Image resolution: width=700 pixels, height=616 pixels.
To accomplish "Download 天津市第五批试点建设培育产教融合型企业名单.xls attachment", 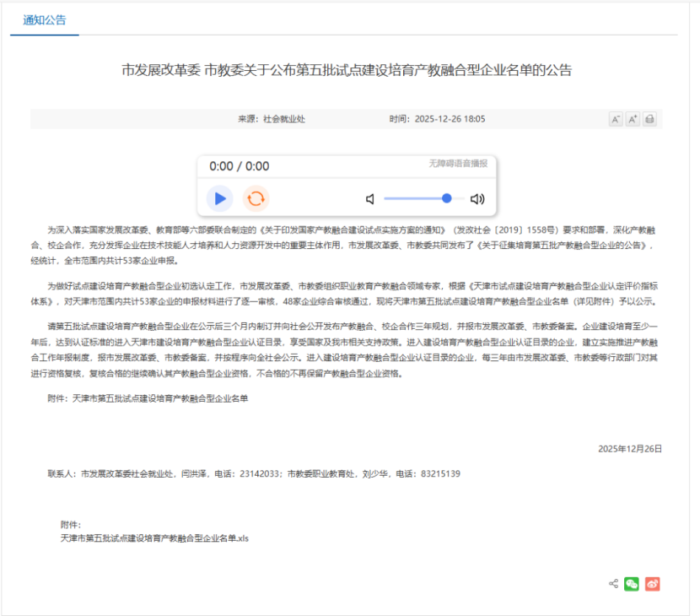I will point(154,538).
